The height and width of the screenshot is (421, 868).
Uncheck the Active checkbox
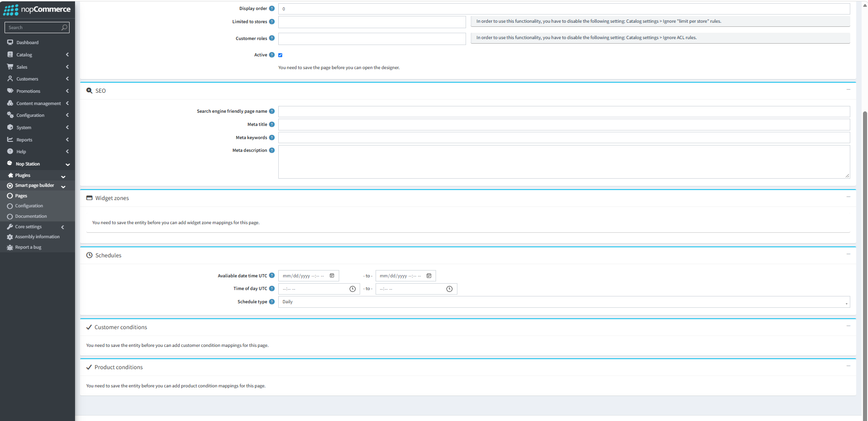280,55
